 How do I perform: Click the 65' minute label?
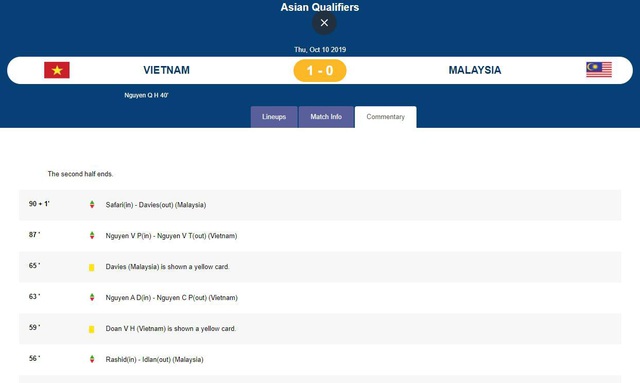(x=35, y=266)
